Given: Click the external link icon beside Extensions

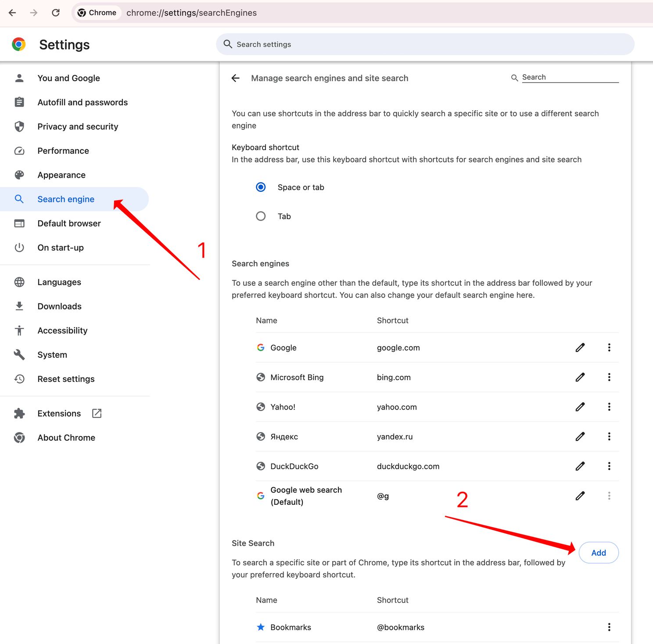Looking at the screenshot, I should coord(97,414).
